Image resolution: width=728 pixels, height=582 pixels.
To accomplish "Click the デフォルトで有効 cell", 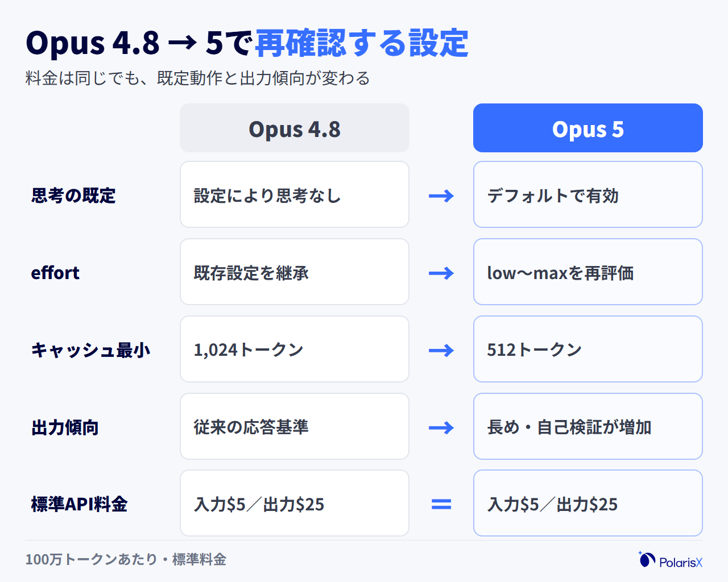I will 588,194.
